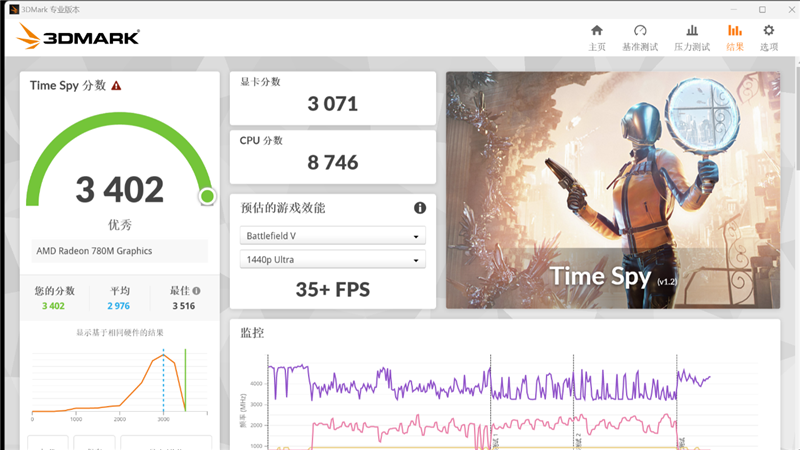This screenshot has height=450, width=800.
Task: Click the 3DMark logo
Action: pyautogui.click(x=78, y=37)
